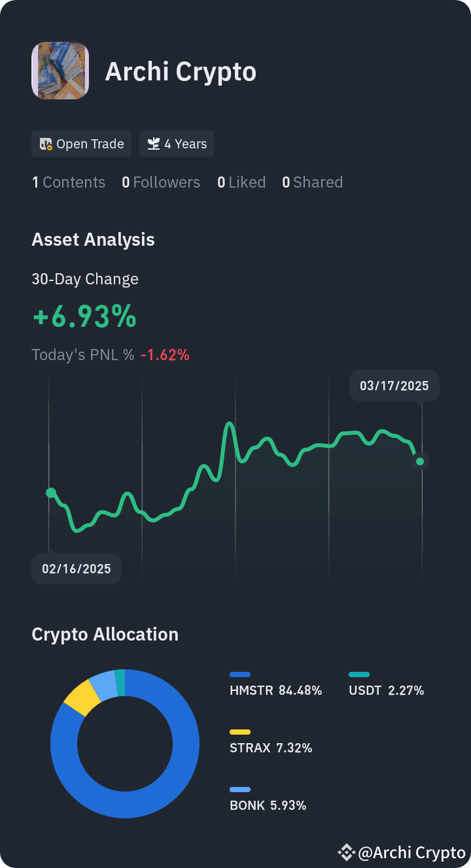
Task: Select the 4 Years badge
Action: pos(177,144)
